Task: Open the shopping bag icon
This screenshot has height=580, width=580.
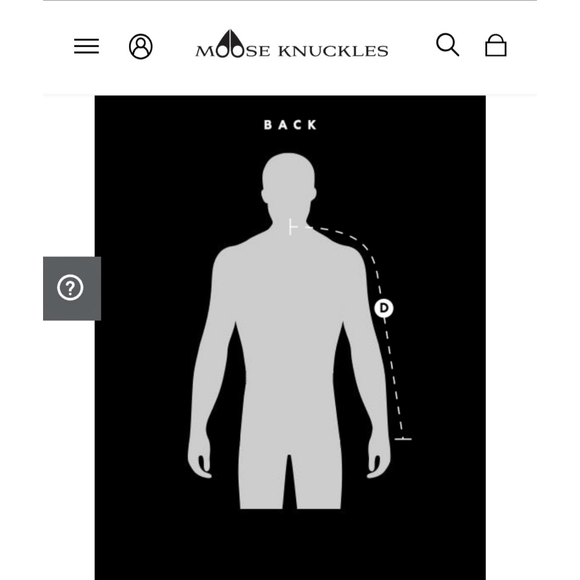Action: pos(496,45)
